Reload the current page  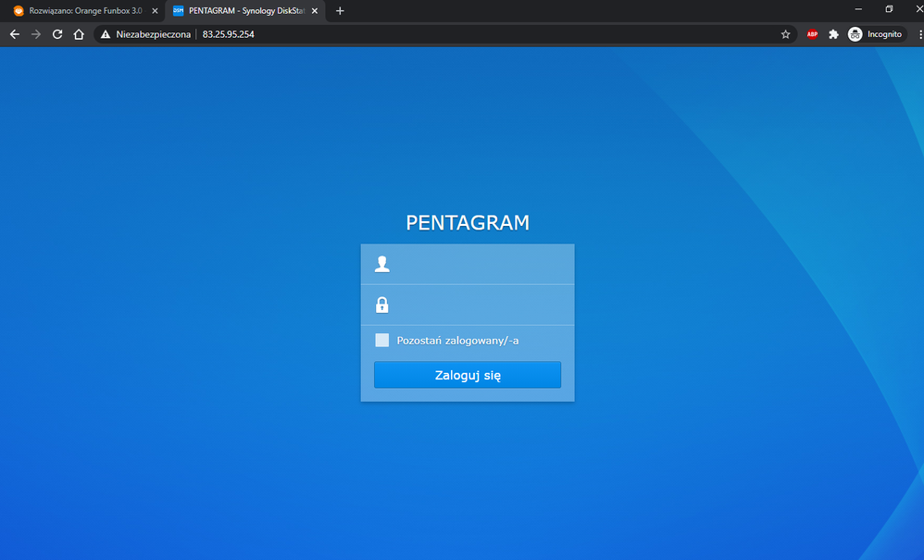click(57, 34)
